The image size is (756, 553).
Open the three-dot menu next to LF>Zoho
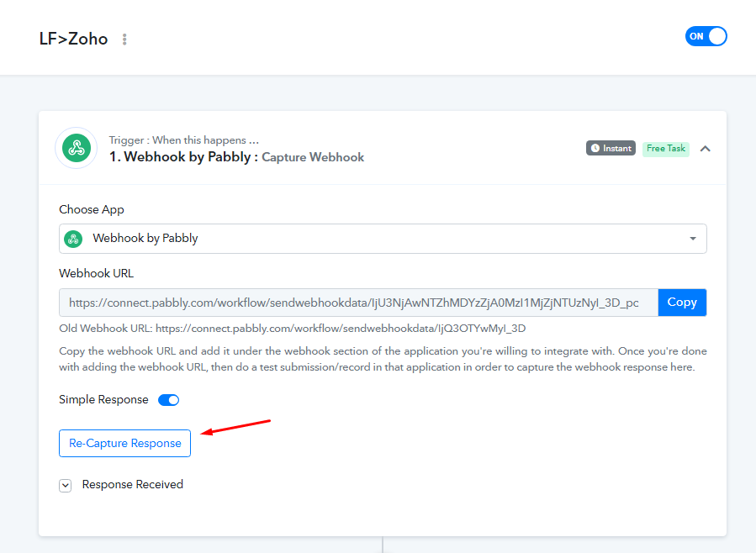click(x=124, y=39)
